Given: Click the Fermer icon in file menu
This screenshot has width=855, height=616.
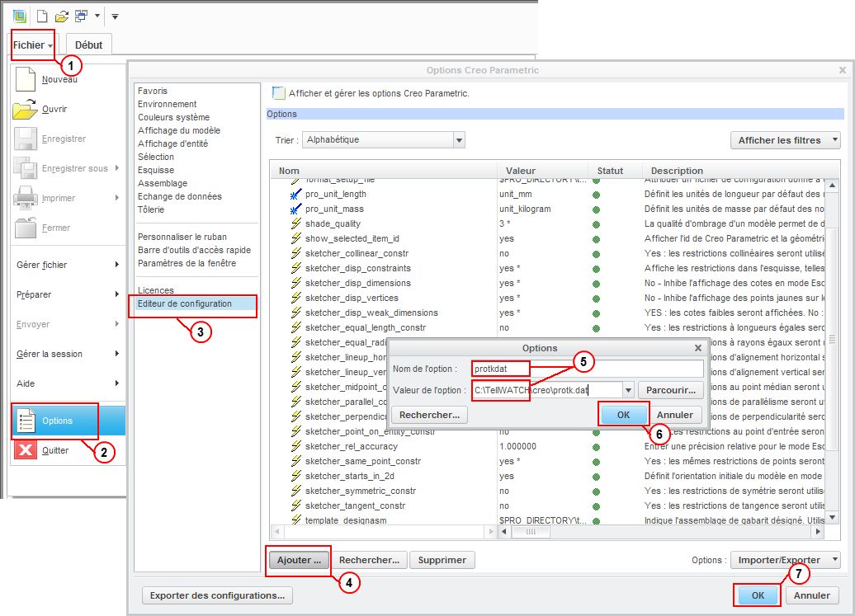Looking at the screenshot, I should (25, 228).
